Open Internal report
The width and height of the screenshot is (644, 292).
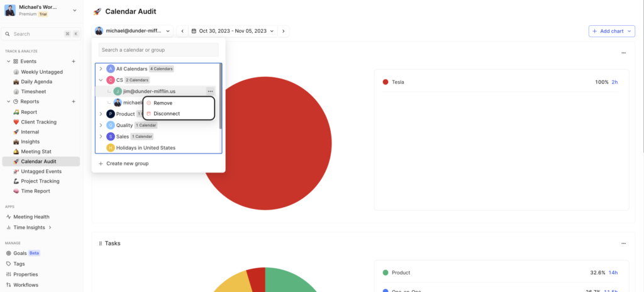pos(30,132)
